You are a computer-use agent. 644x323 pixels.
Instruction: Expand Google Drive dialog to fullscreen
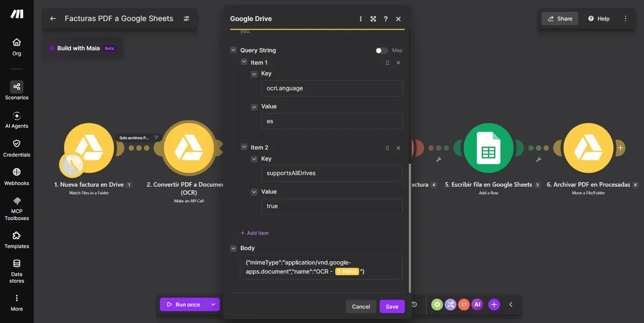373,19
